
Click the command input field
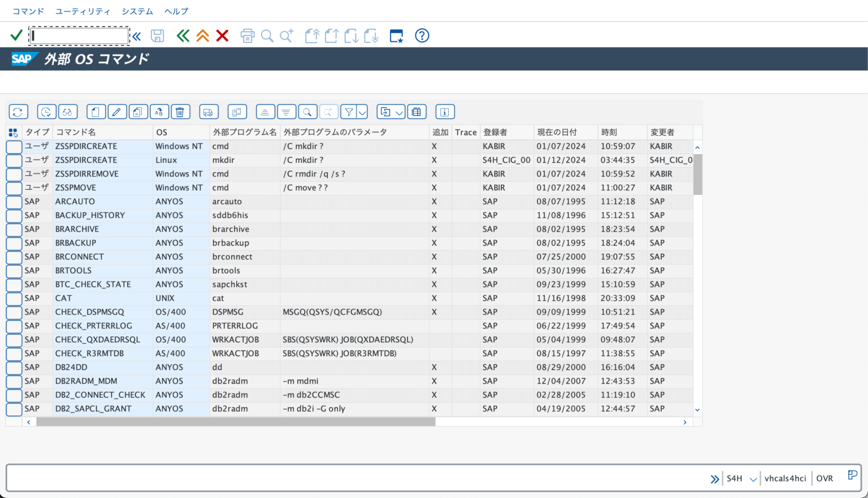tap(79, 35)
